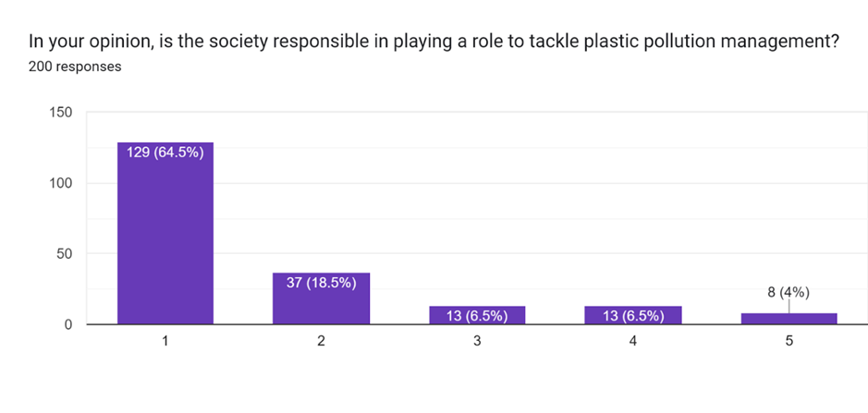Click the survey question title text
Image resolution: width=868 pixels, height=413 pixels.
coord(433,42)
